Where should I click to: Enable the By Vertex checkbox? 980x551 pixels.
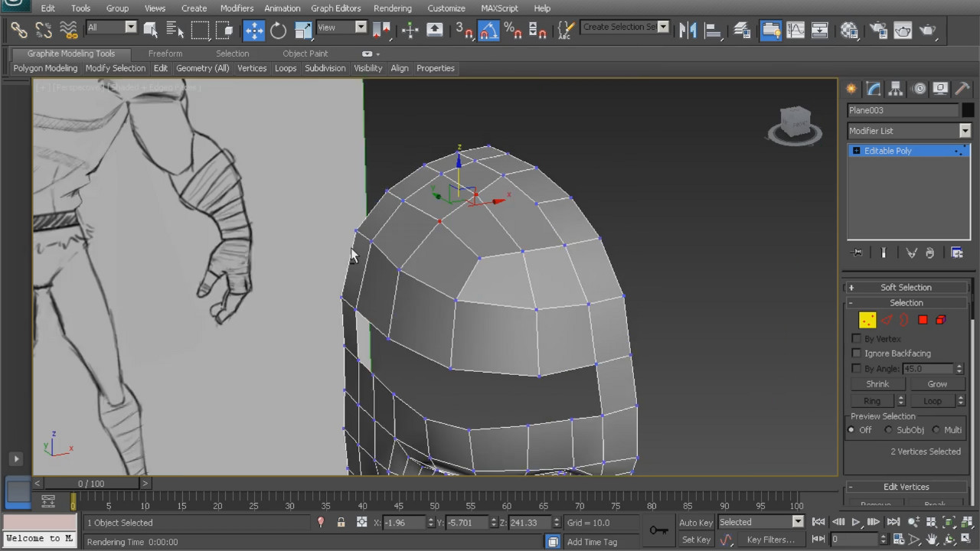856,338
